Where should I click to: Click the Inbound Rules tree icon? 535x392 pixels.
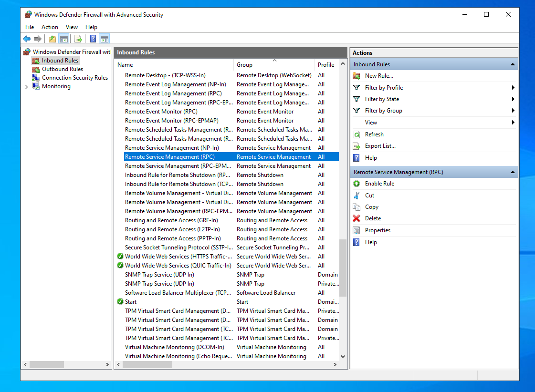tap(36, 61)
